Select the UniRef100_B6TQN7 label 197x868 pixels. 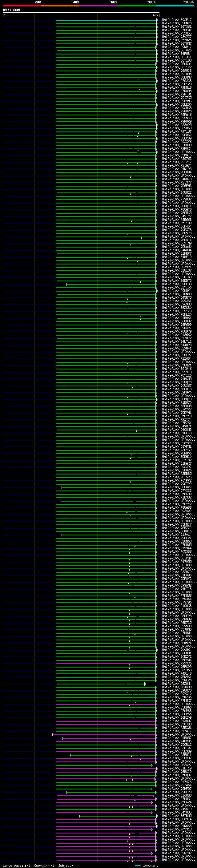(x=177, y=43)
